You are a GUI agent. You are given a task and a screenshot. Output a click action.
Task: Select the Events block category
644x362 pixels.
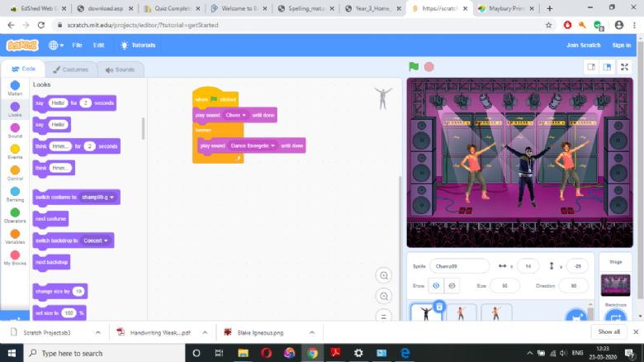click(15, 152)
